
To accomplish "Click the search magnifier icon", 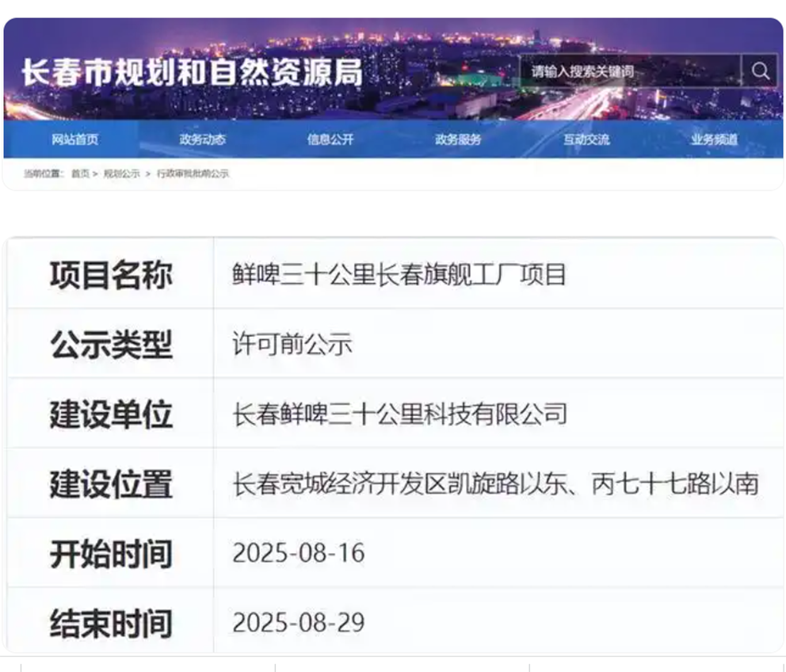I will (x=760, y=71).
